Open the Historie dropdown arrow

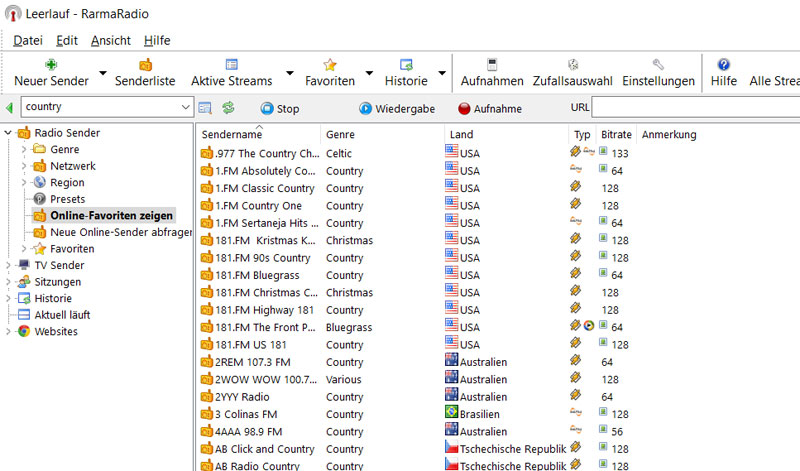pos(442,73)
